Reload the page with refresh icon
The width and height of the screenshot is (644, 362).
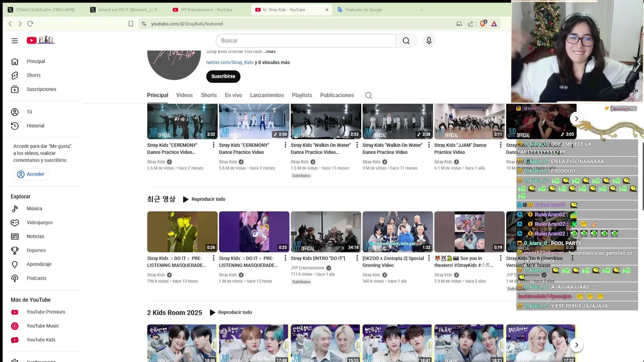[30, 24]
